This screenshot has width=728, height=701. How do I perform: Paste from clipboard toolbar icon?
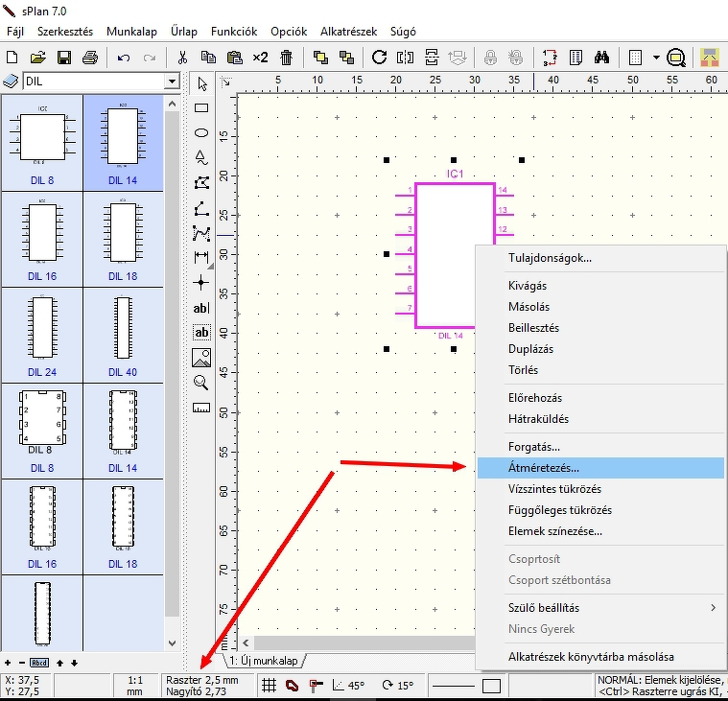pyautogui.click(x=234, y=58)
